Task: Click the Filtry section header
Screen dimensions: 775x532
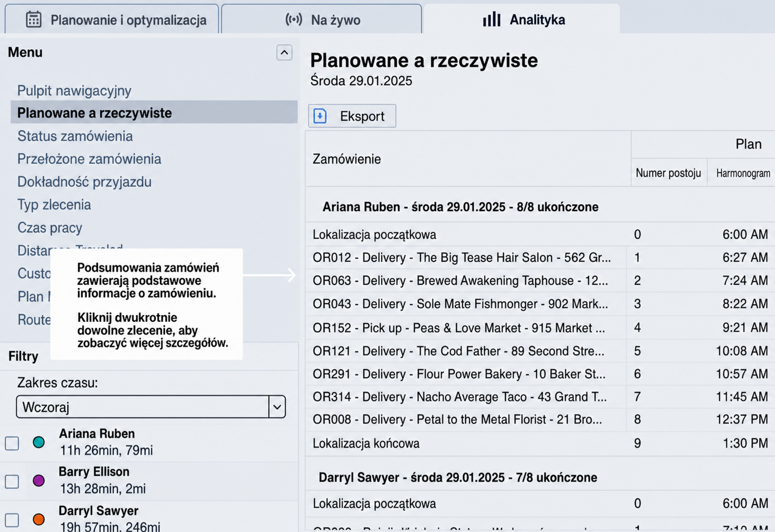Action: click(23, 356)
